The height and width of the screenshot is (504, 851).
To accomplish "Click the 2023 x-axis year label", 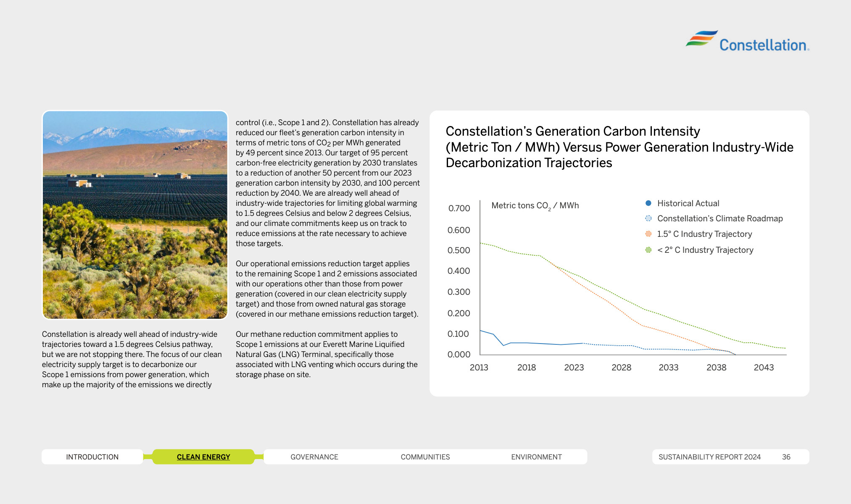I will pos(574,367).
